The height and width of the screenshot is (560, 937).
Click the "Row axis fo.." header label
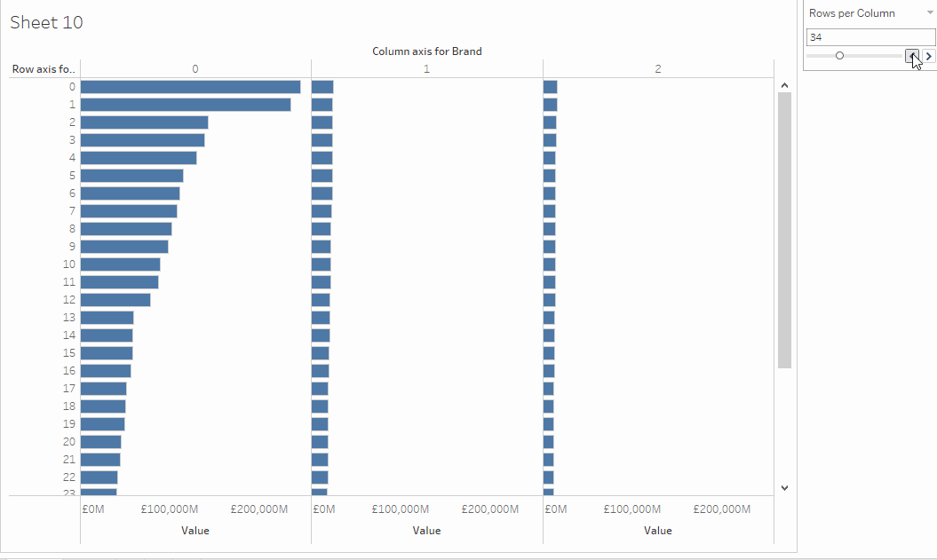coord(44,68)
